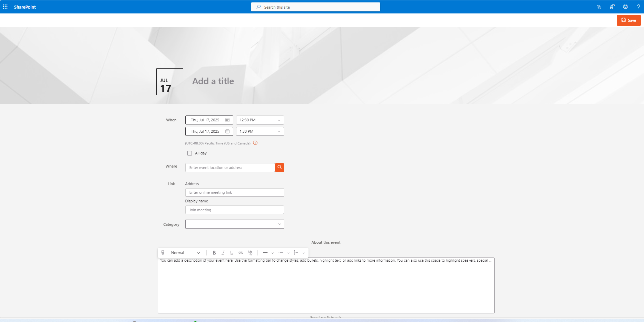This screenshot has height=322, width=644.
Task: Click the online meeting link field
Action: 235,192
